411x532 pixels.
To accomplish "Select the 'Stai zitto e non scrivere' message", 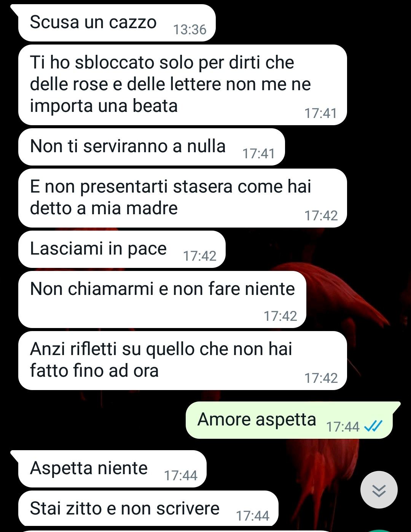I will click(148, 509).
